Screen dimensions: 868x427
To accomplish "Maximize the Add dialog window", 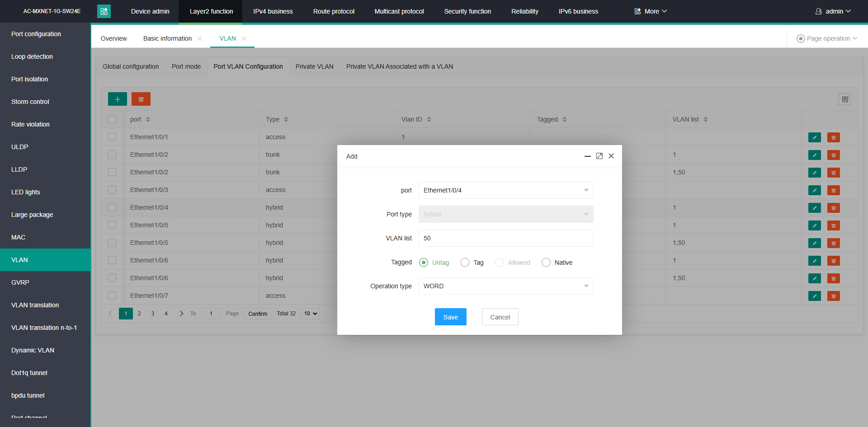I will click(x=599, y=156).
